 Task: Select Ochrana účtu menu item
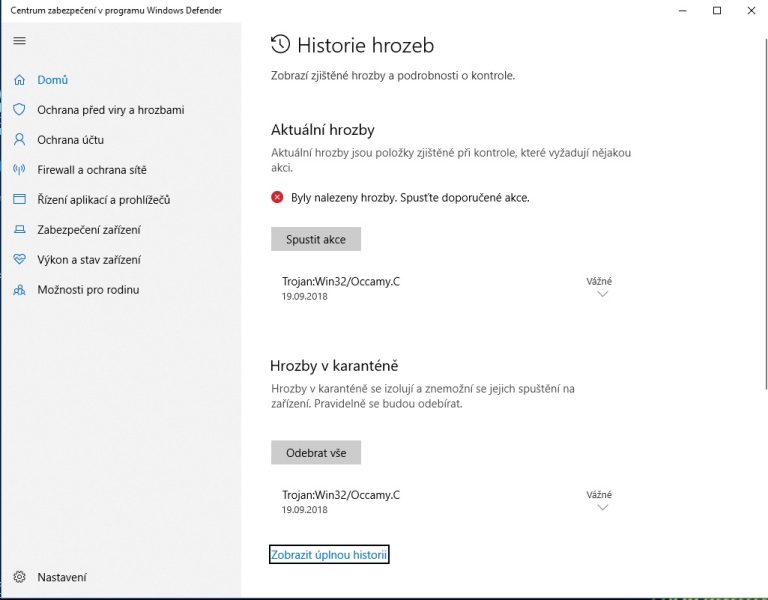tap(71, 140)
